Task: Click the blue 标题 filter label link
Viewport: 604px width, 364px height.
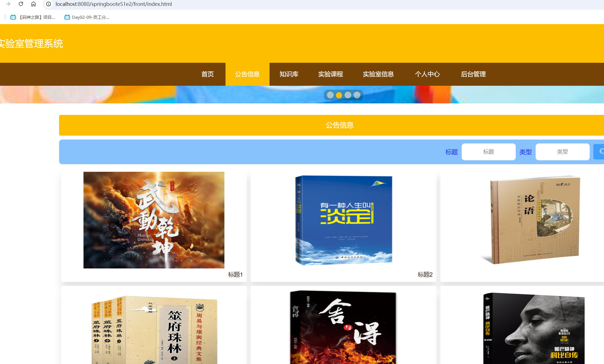Action: point(451,152)
